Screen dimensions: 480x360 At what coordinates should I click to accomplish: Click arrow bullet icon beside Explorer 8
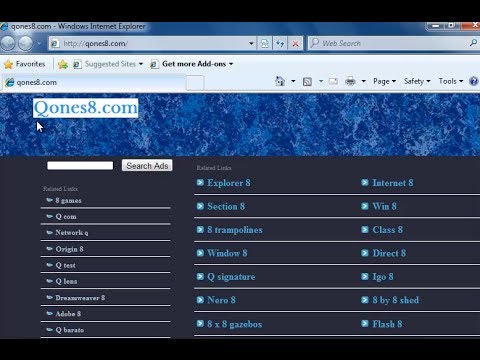[200, 182]
